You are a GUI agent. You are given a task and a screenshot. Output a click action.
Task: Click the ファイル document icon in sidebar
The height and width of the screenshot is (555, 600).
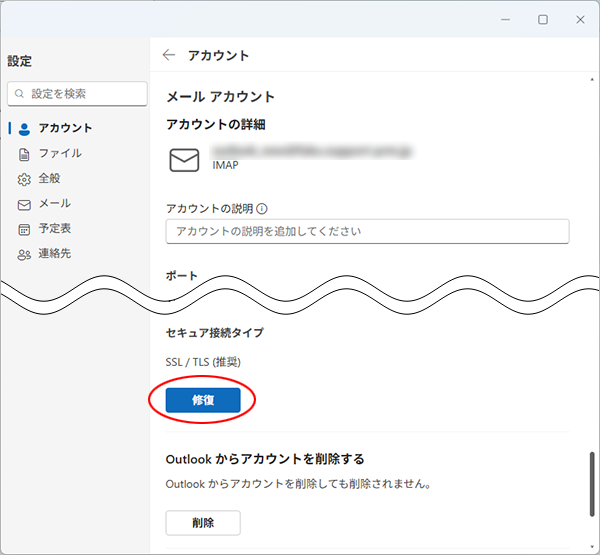coord(24,154)
